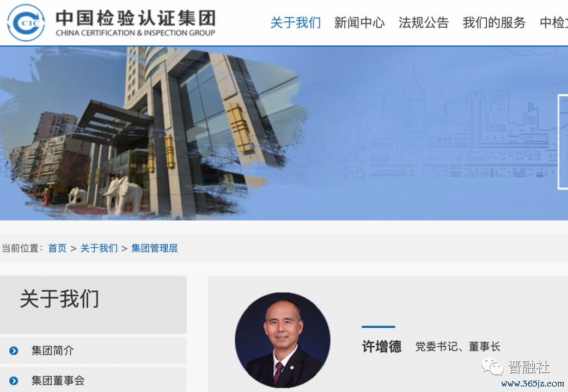568x392 pixels.
Task: Click the CIC circular logo icon
Action: (x=26, y=23)
